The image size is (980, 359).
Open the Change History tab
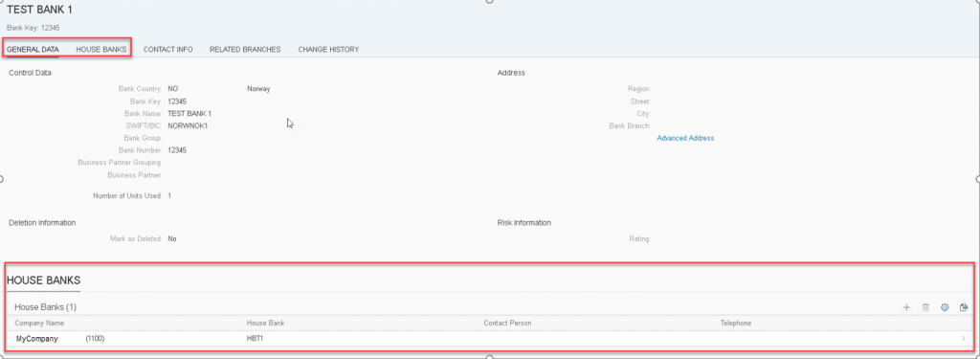click(328, 50)
